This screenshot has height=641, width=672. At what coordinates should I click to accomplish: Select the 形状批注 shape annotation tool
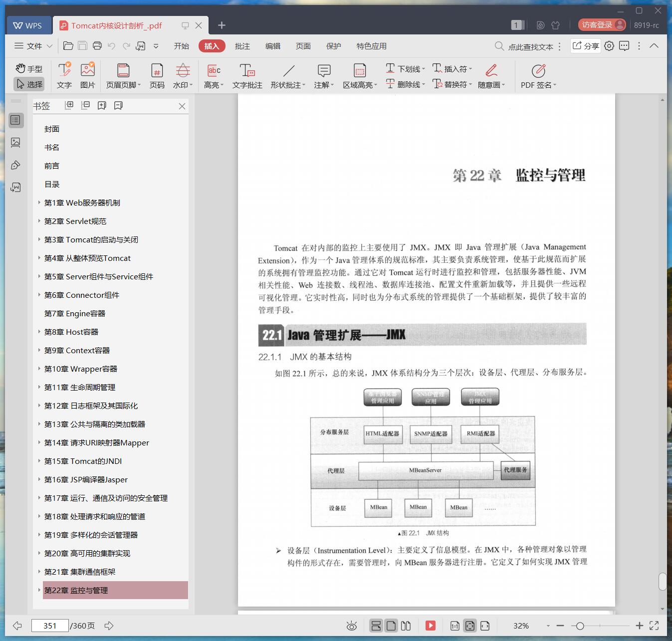click(288, 76)
